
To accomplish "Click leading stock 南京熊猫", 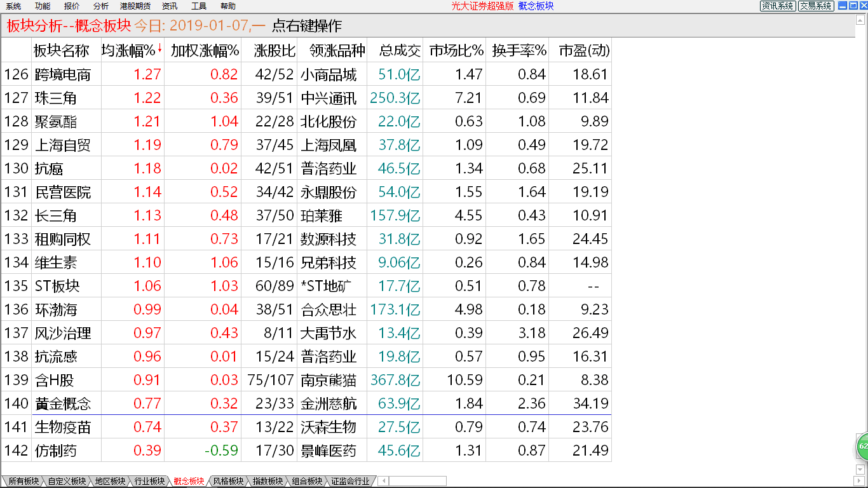I will coord(329,380).
